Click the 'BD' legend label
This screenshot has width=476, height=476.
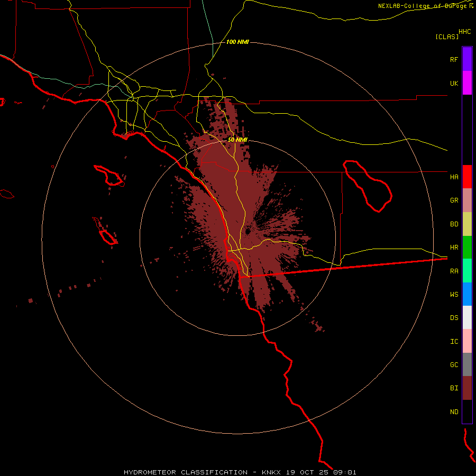pos(454,224)
